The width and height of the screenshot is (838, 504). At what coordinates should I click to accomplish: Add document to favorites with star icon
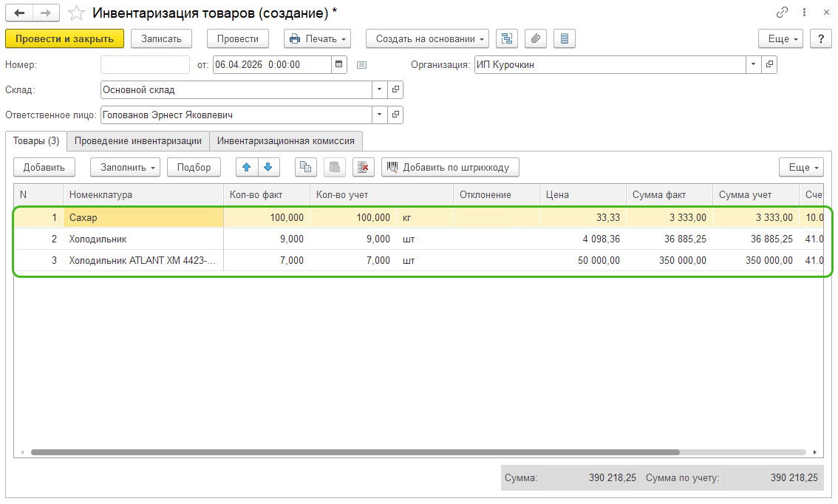click(x=76, y=13)
